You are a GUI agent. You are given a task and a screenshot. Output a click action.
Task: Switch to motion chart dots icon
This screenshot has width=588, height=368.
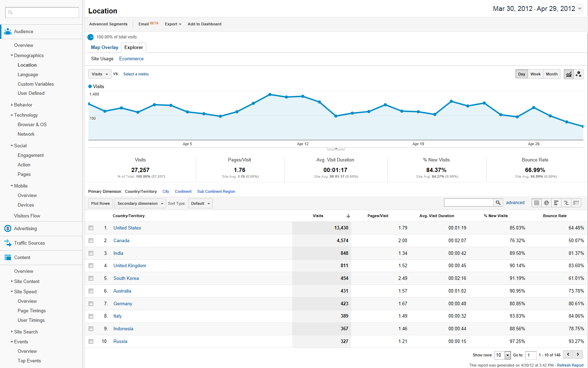(578, 74)
